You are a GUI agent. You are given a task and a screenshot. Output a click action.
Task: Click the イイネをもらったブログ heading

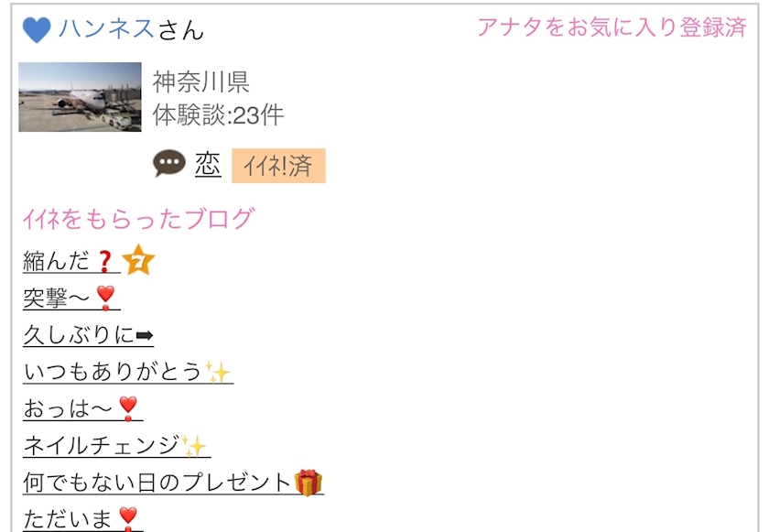click(138, 219)
